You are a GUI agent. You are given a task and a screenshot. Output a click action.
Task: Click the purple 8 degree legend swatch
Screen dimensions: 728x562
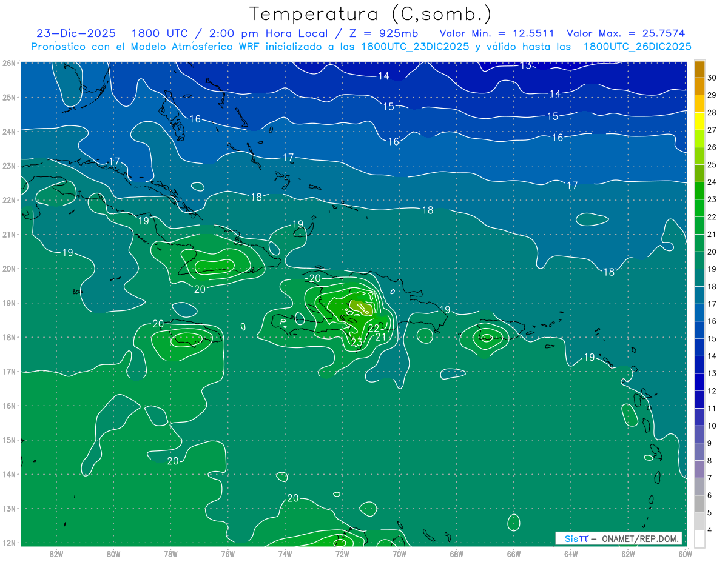click(699, 469)
